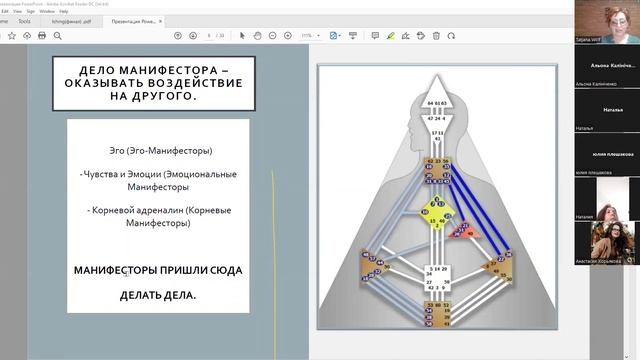Zoom out with the minus icon
640x360 pixels.
pos(273,36)
